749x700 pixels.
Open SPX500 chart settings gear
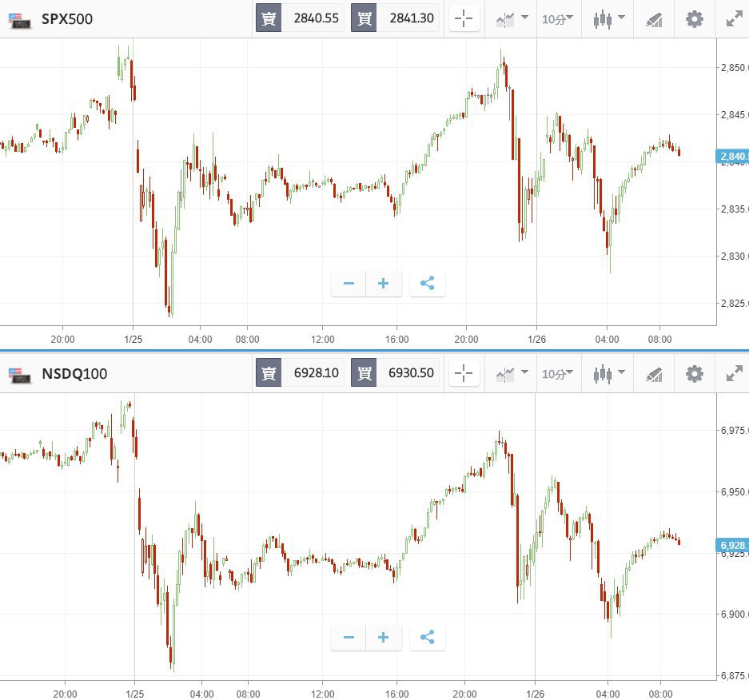(x=695, y=18)
